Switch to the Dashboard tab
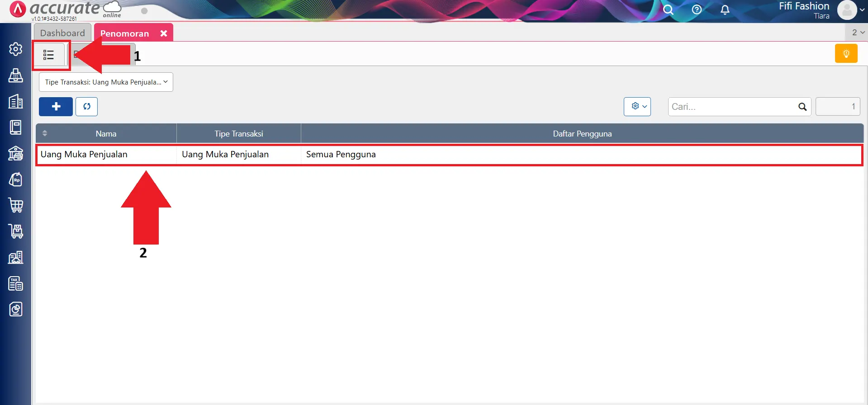 pos(62,33)
